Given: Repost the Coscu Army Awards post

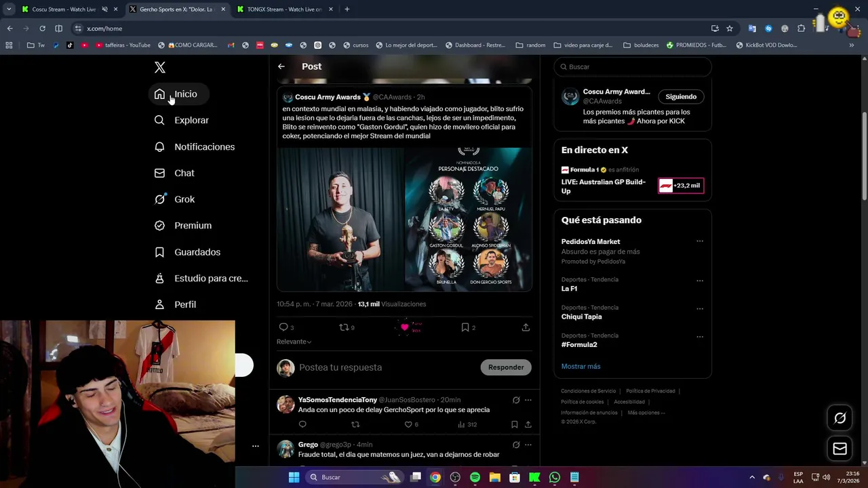Looking at the screenshot, I should coord(344,327).
